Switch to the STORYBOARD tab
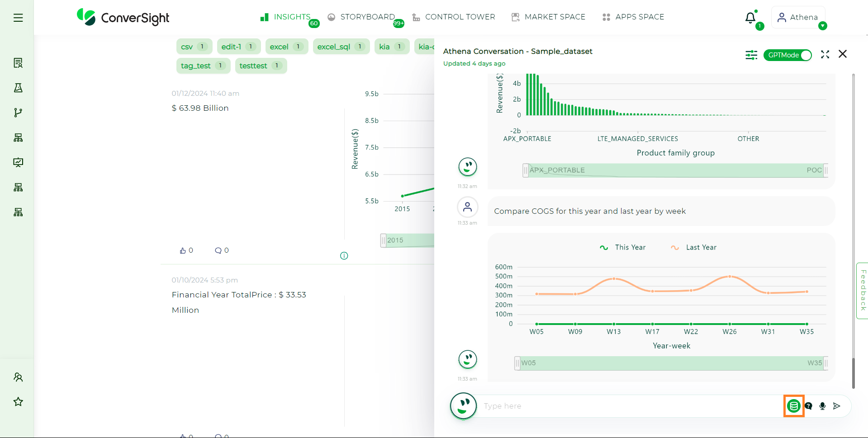868x438 pixels. [367, 17]
